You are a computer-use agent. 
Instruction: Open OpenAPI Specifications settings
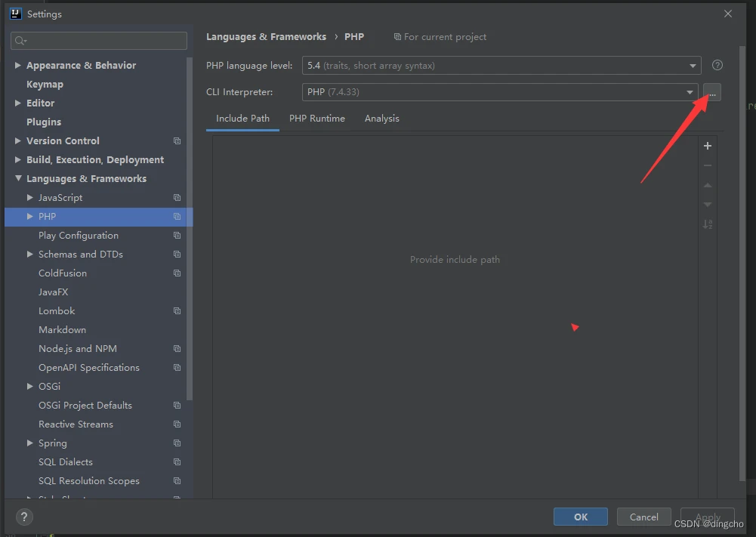click(89, 367)
